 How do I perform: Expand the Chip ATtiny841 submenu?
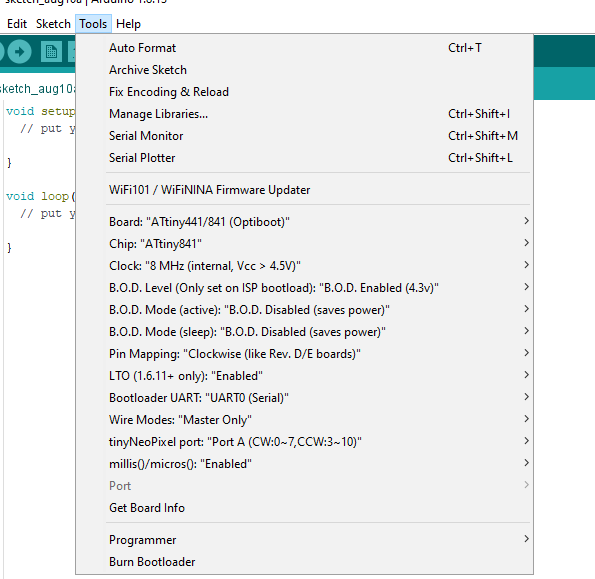[x=304, y=244]
